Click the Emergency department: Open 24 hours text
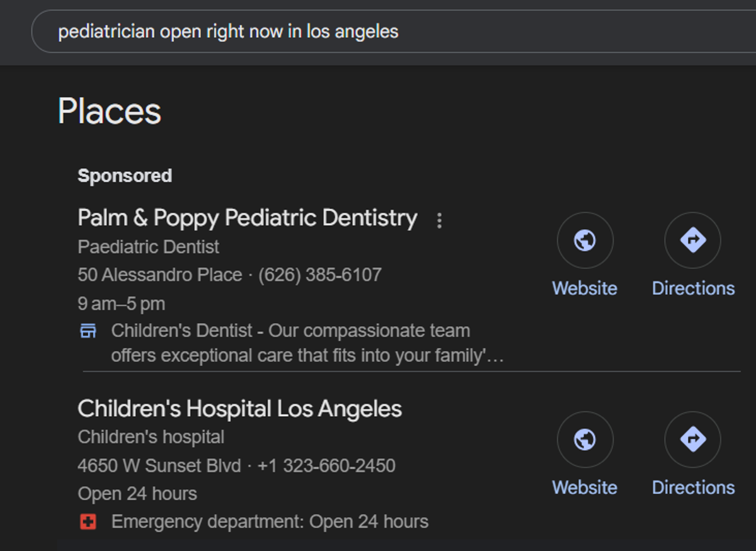 pos(270,521)
